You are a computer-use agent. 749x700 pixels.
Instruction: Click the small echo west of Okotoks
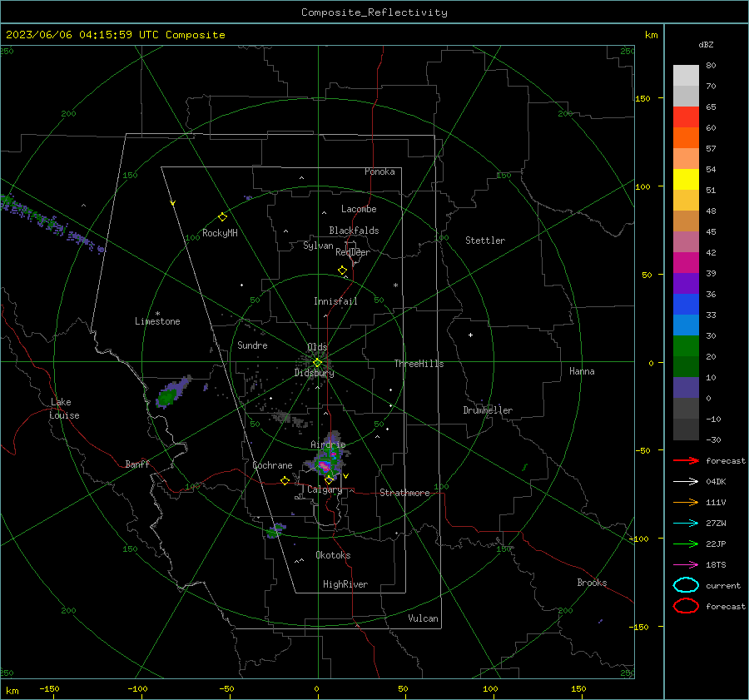(275, 531)
